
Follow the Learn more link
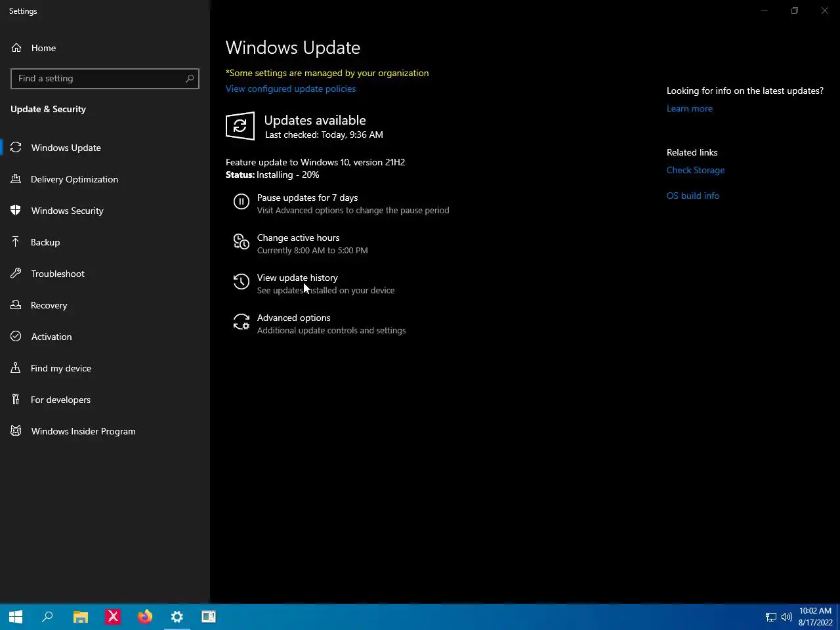tap(690, 109)
